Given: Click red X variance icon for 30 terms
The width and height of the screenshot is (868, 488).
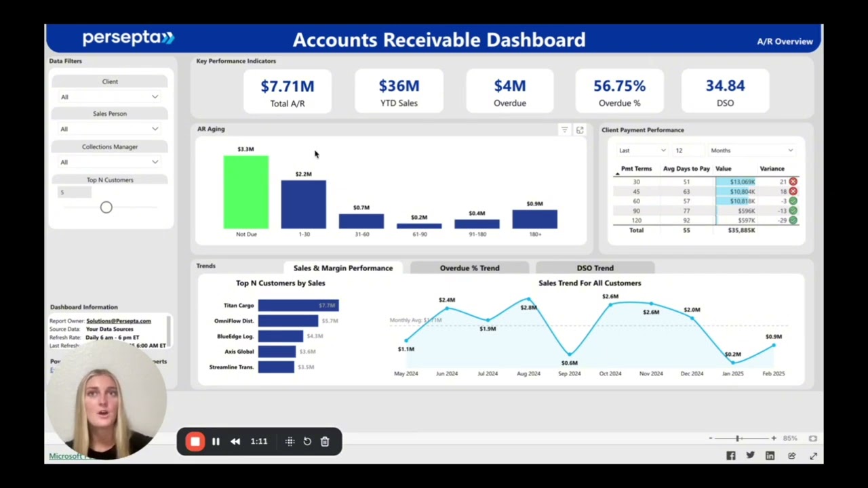Looking at the screenshot, I should click(793, 182).
